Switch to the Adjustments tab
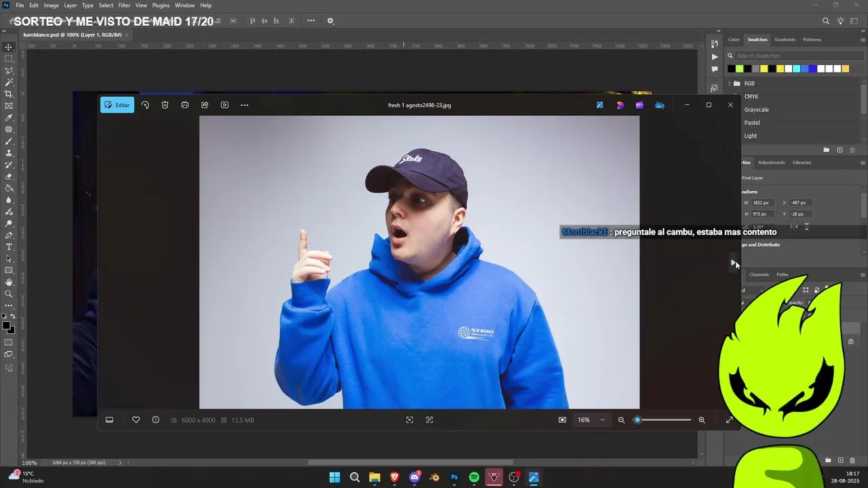The height and width of the screenshot is (488, 868). 771,163
